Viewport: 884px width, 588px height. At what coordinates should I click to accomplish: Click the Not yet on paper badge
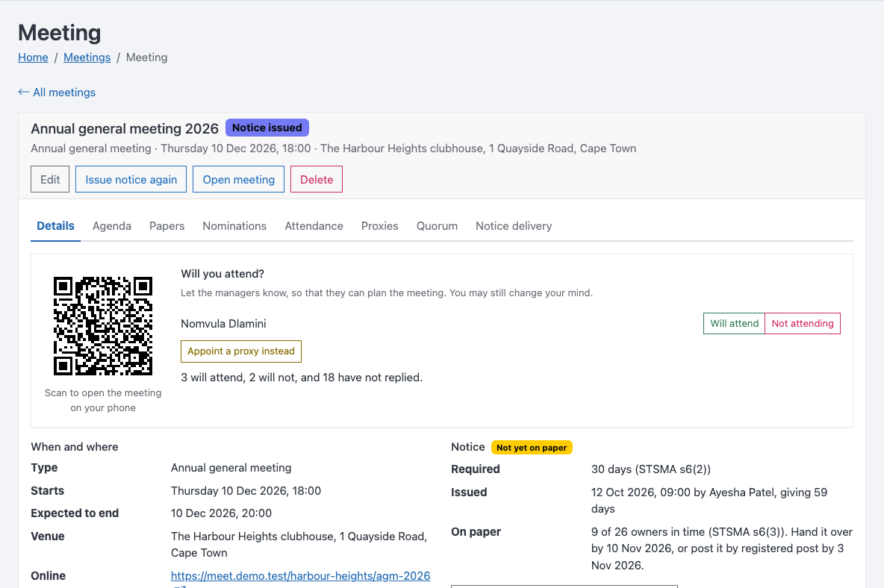[532, 448]
